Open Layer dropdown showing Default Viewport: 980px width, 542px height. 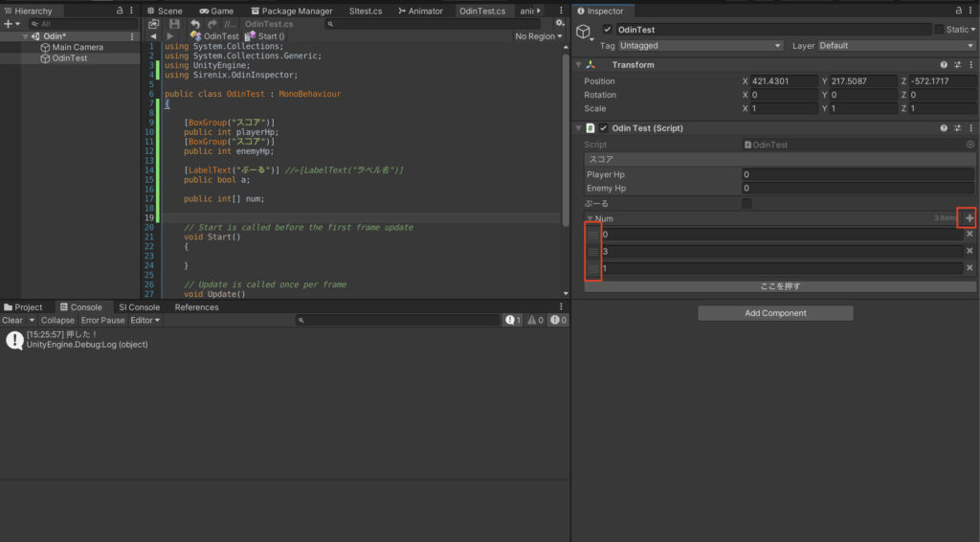896,46
